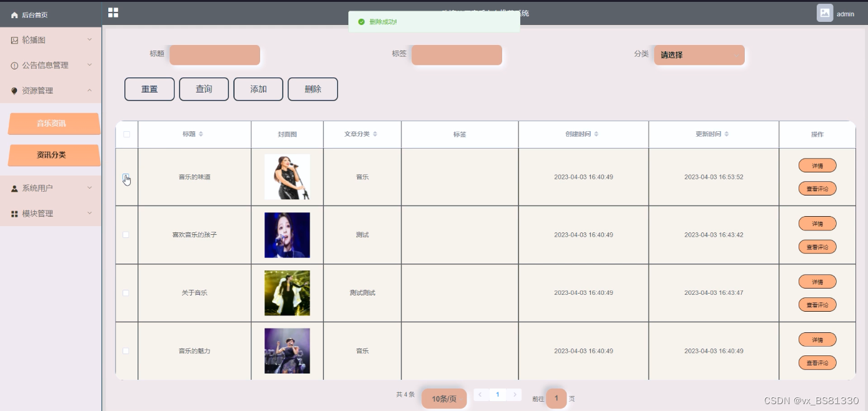Image resolution: width=868 pixels, height=411 pixels.
Task: Expand the 轮播图 menu chevron
Action: (x=89, y=39)
